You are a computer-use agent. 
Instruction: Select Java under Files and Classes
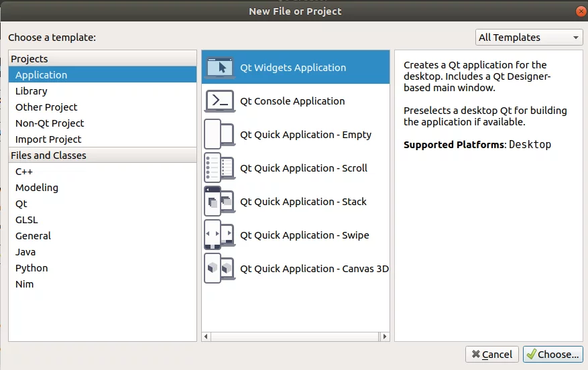pos(103,252)
